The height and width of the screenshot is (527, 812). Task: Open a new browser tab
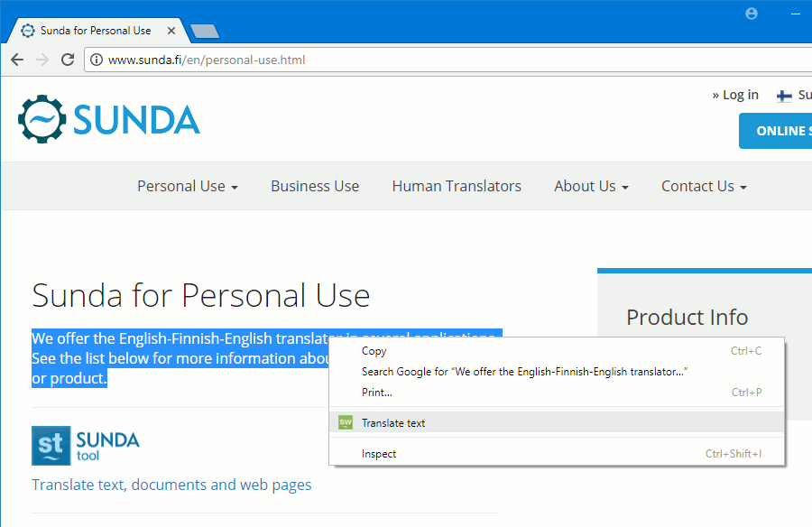(x=205, y=32)
